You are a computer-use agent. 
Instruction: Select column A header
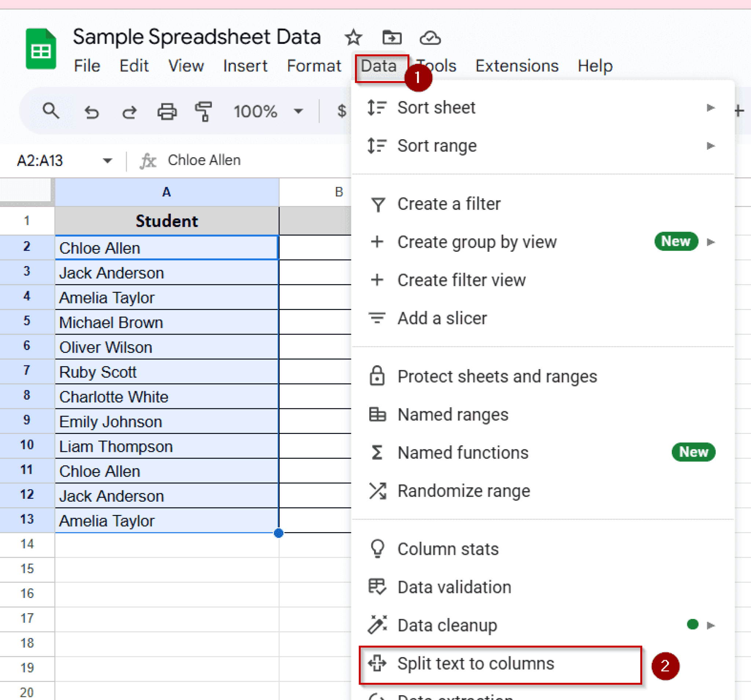click(166, 192)
